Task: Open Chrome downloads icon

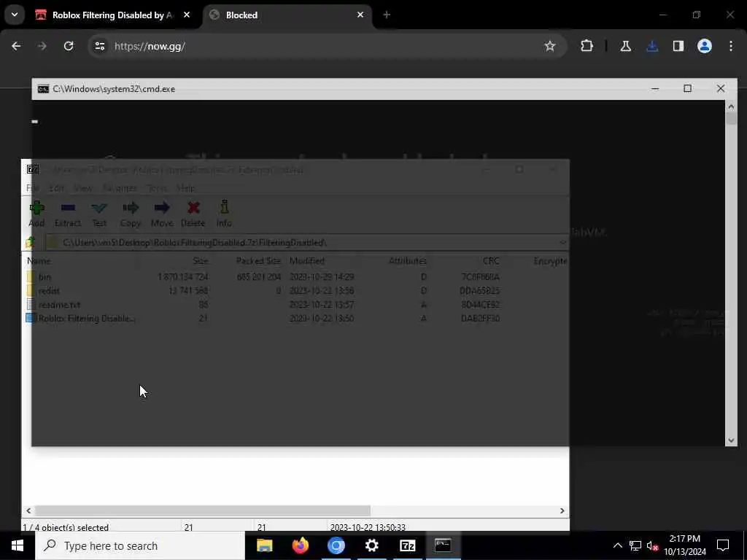Action: coord(652,46)
